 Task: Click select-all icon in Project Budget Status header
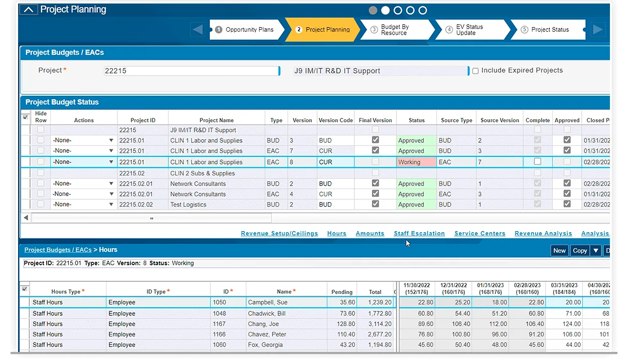(x=26, y=117)
